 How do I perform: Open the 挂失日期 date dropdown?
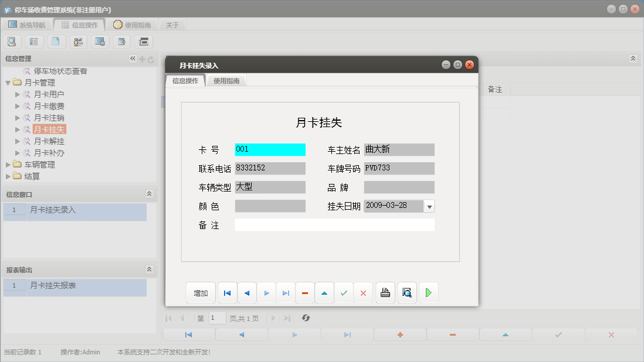(x=430, y=206)
